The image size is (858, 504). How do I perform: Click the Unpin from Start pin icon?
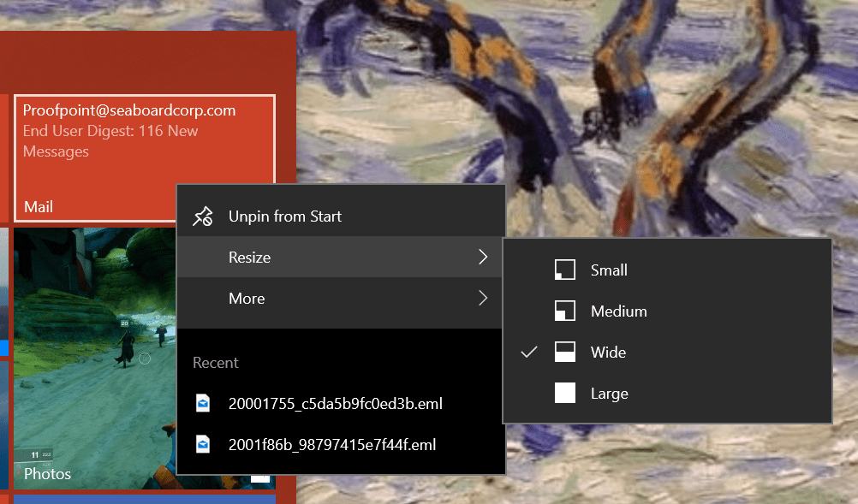[x=203, y=216]
